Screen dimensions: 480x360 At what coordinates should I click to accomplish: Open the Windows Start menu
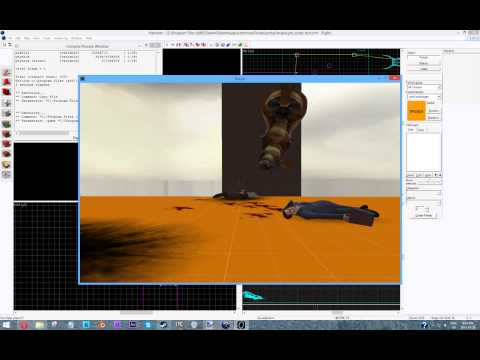tap(6, 325)
